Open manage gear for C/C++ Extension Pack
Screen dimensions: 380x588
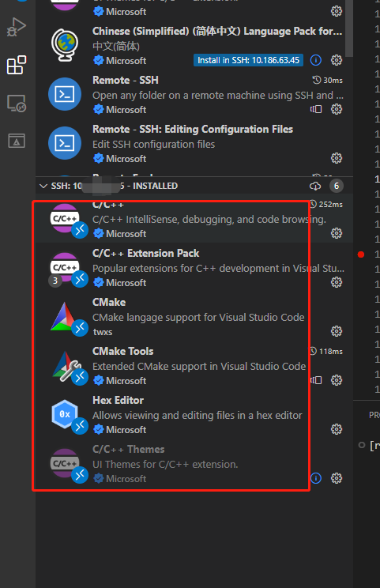pyautogui.click(x=337, y=282)
